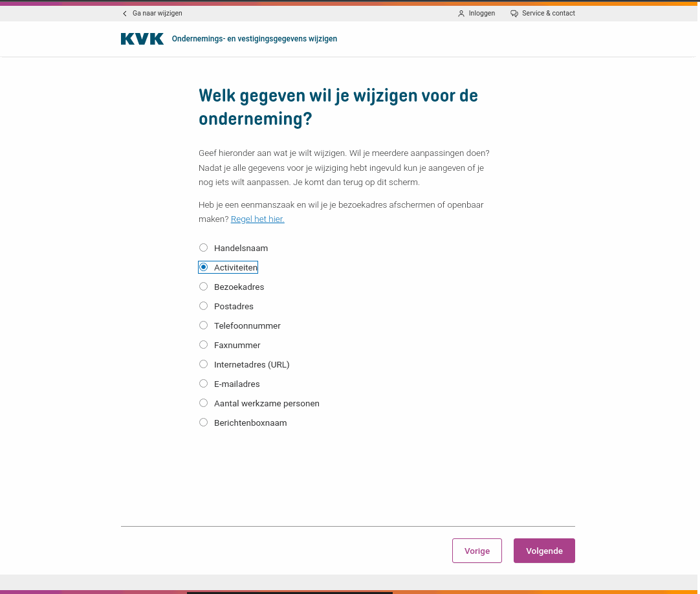The height and width of the screenshot is (594, 700).
Task: Pick the Telefoonnummer radio button
Action: tap(204, 325)
